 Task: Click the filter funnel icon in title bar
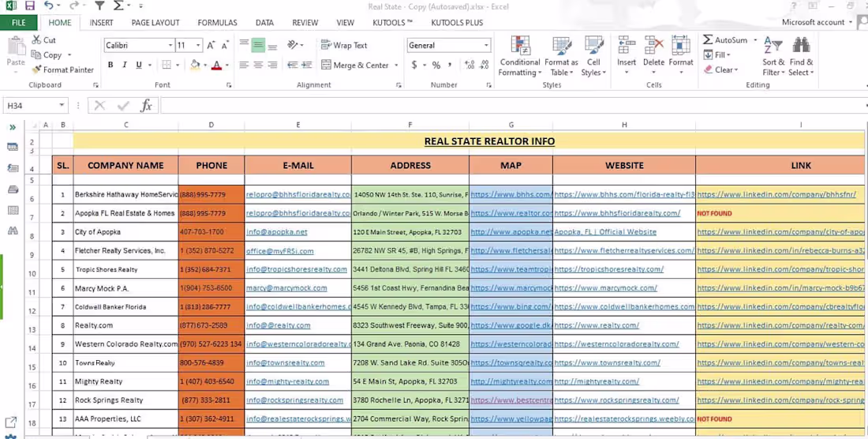click(x=99, y=6)
